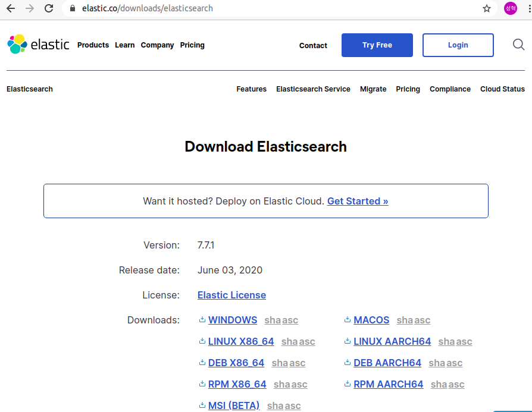
Task: Click download icon beside MACOS
Action: pos(348,319)
